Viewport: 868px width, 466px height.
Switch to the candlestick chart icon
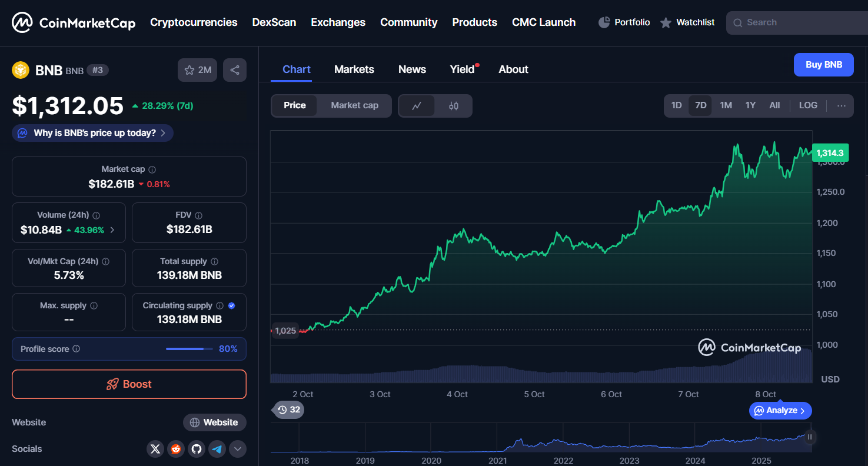point(453,106)
